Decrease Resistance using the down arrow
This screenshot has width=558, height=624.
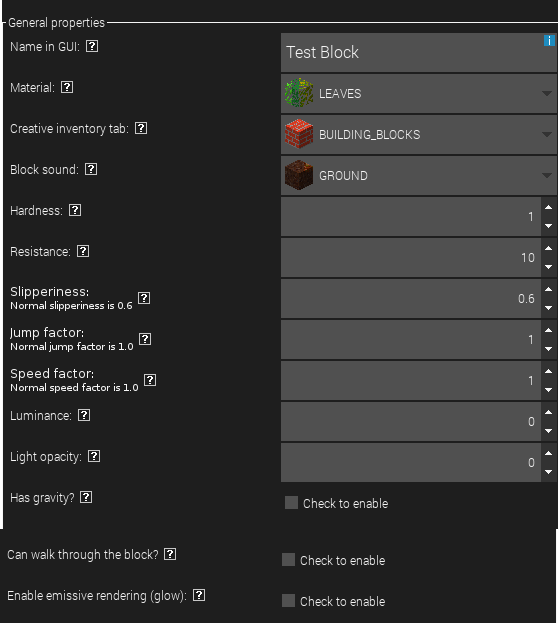(x=548, y=267)
